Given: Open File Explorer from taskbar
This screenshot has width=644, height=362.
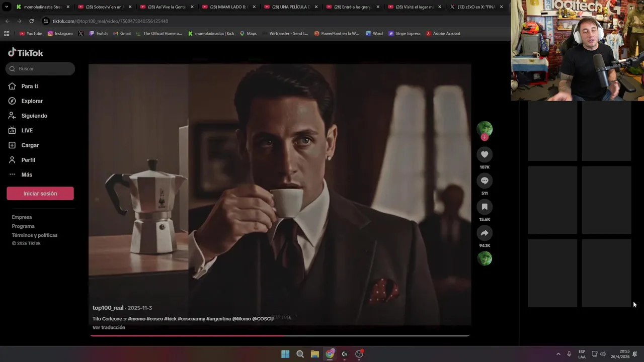Looking at the screenshot, I should pos(314,354).
